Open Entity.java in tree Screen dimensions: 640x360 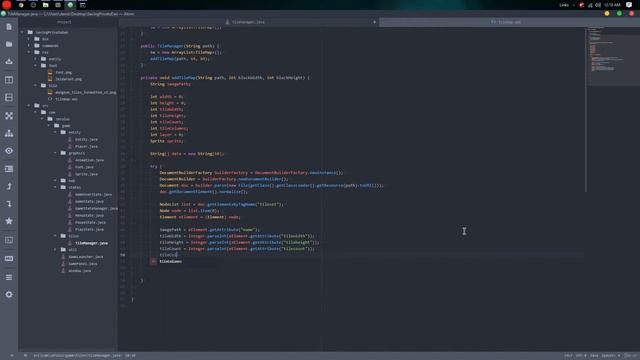(x=86, y=139)
